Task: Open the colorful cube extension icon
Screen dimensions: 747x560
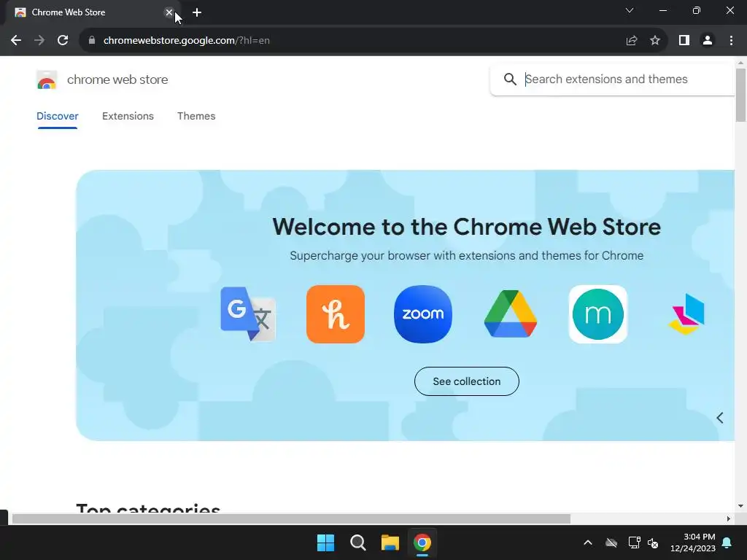Action: click(x=686, y=314)
